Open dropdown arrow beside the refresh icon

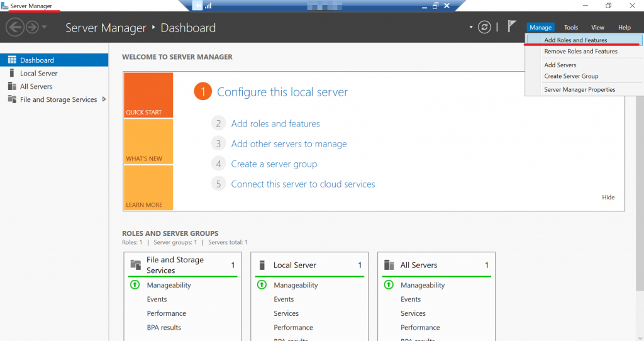click(470, 28)
